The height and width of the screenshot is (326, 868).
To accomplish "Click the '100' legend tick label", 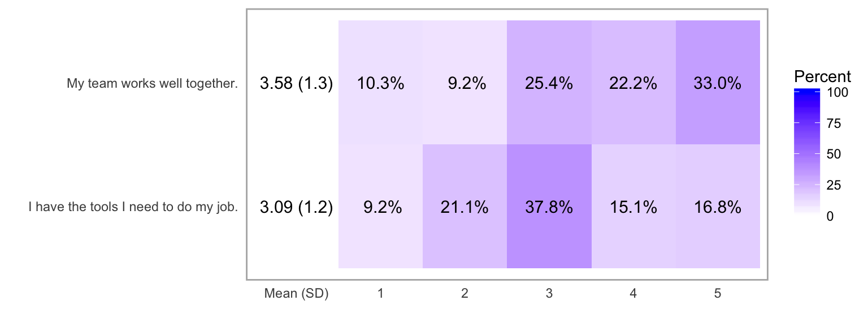I will [837, 92].
